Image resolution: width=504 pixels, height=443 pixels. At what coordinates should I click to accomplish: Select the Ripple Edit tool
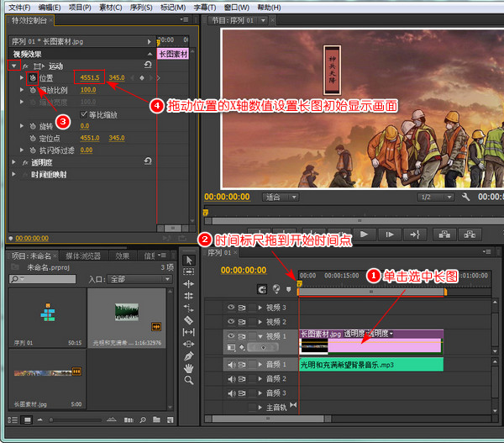point(189,284)
